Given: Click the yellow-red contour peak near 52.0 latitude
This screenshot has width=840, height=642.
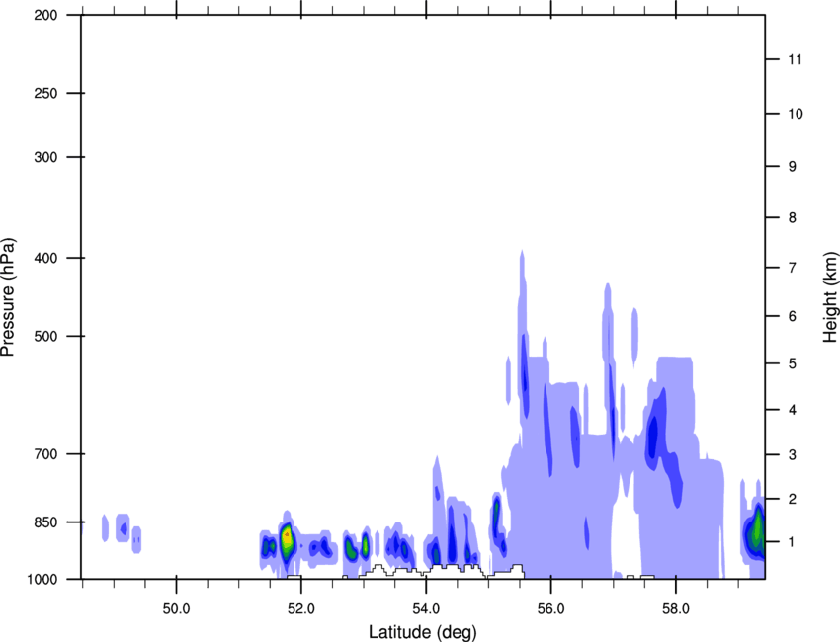Looking at the screenshot, I should [288, 538].
